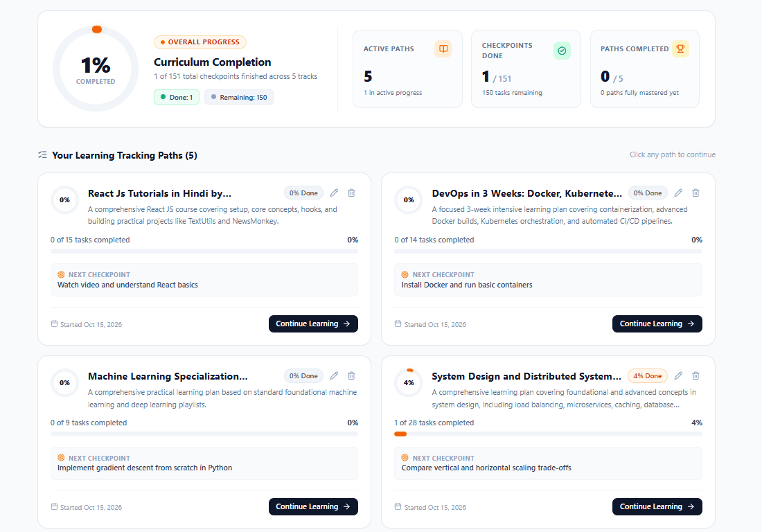Click 'Compare vertical and horizontal scaling trade-offs'
The height and width of the screenshot is (532, 762).
[x=486, y=468]
